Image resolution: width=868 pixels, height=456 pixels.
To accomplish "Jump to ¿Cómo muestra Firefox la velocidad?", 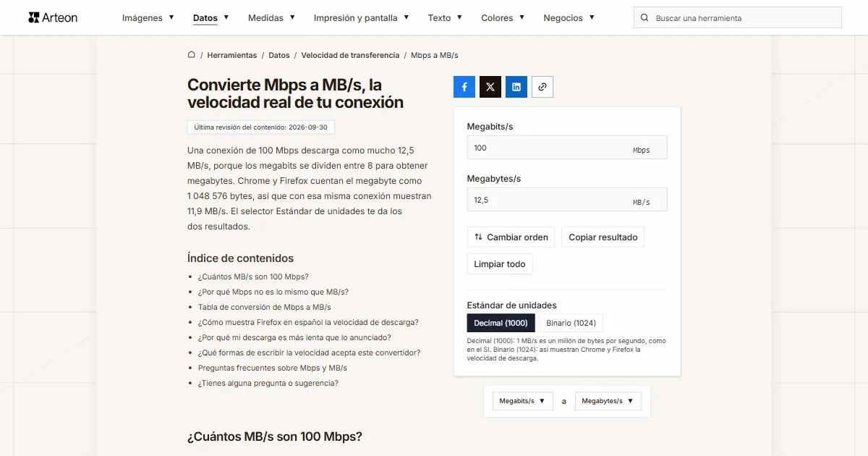I will [x=308, y=322].
